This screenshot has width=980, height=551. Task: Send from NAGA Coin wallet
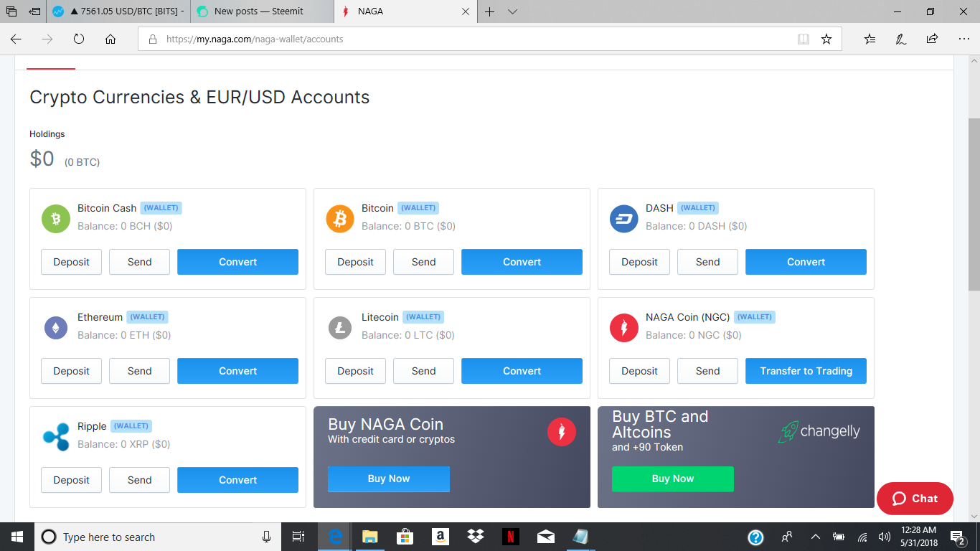point(707,371)
